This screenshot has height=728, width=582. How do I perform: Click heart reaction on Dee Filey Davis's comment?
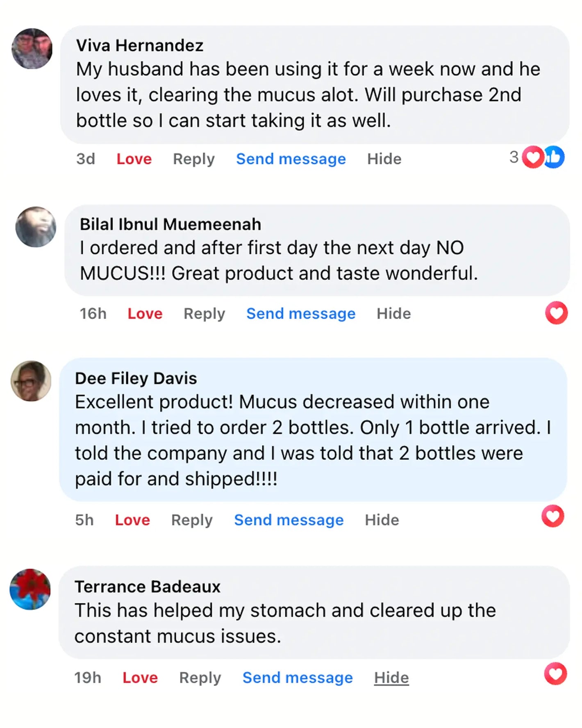[x=552, y=516]
